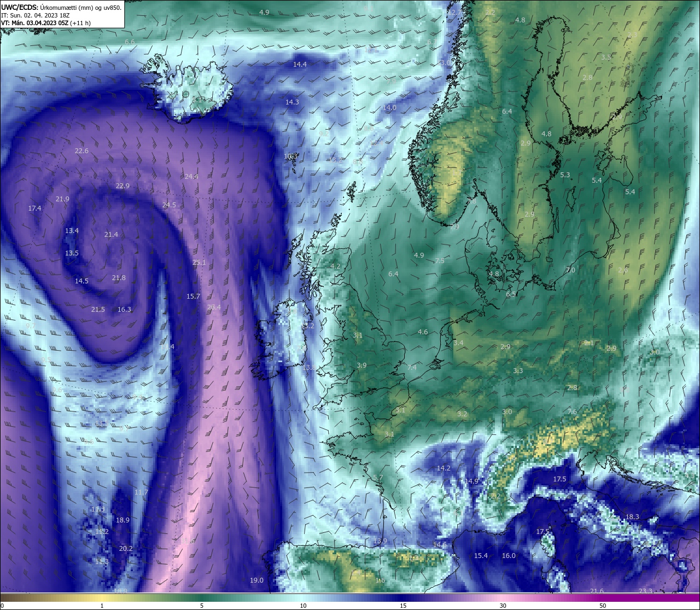Click the map value 18.3
The width and height of the screenshot is (700, 610).
tap(632, 517)
